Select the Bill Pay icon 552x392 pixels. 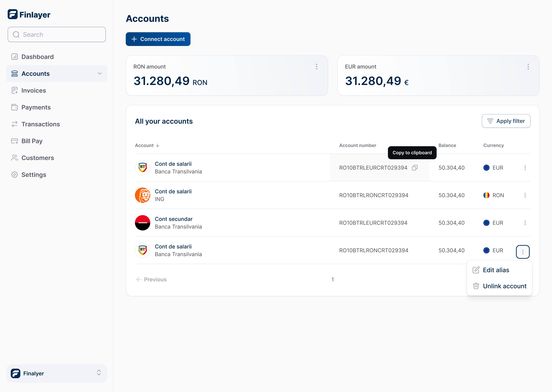[x=14, y=141]
